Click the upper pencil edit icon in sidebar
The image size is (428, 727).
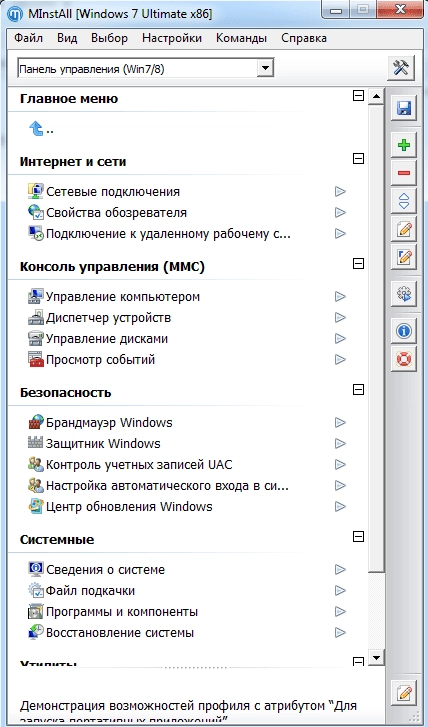point(403,229)
